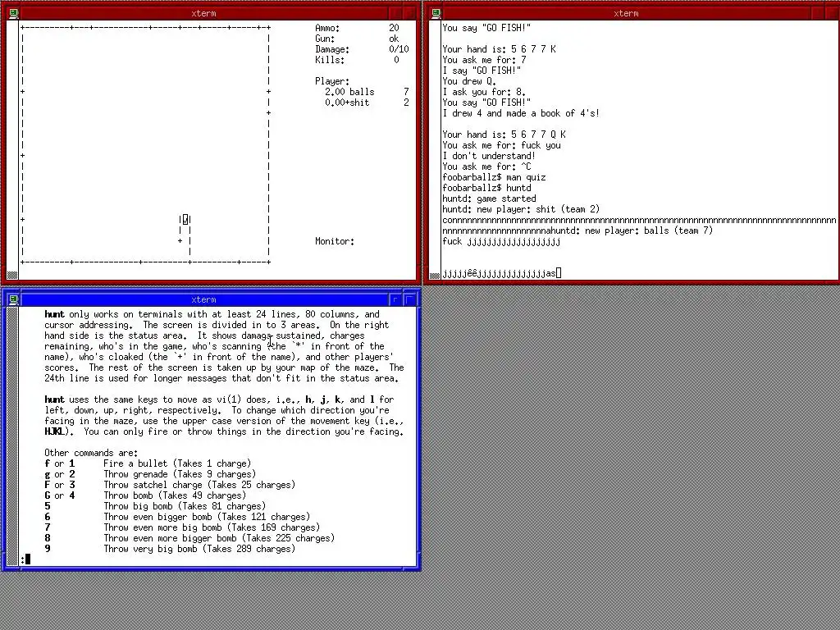Click bold 'hunt' before 'only works on terminals'
Viewport: 840px width, 630px height.
coord(54,314)
